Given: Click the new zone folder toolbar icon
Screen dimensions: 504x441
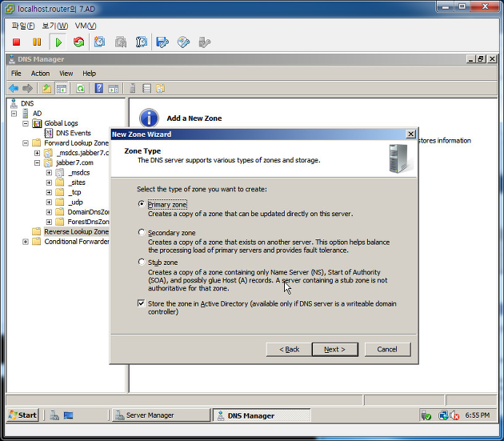Looking at the screenshot, I should 160,88.
